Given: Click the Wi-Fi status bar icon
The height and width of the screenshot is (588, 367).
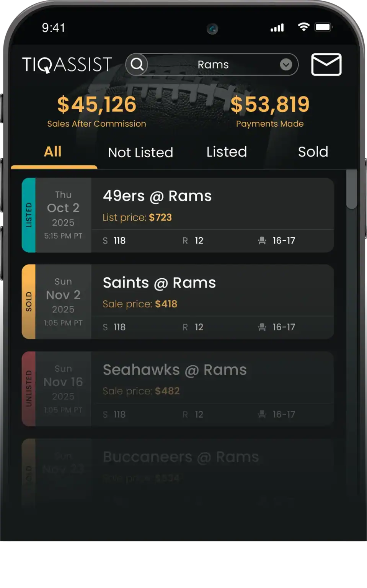Looking at the screenshot, I should point(303,27).
